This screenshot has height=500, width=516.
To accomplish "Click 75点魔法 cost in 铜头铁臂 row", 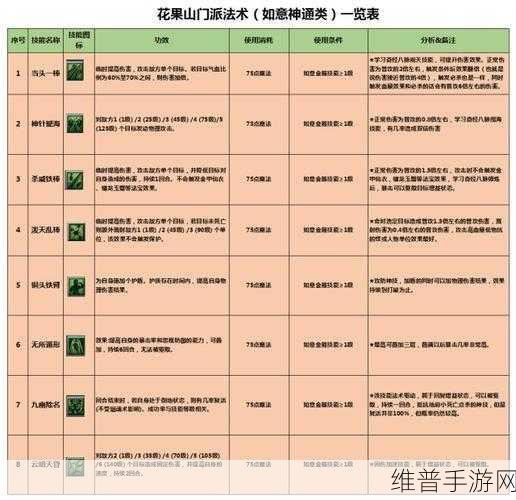I will point(259,285).
